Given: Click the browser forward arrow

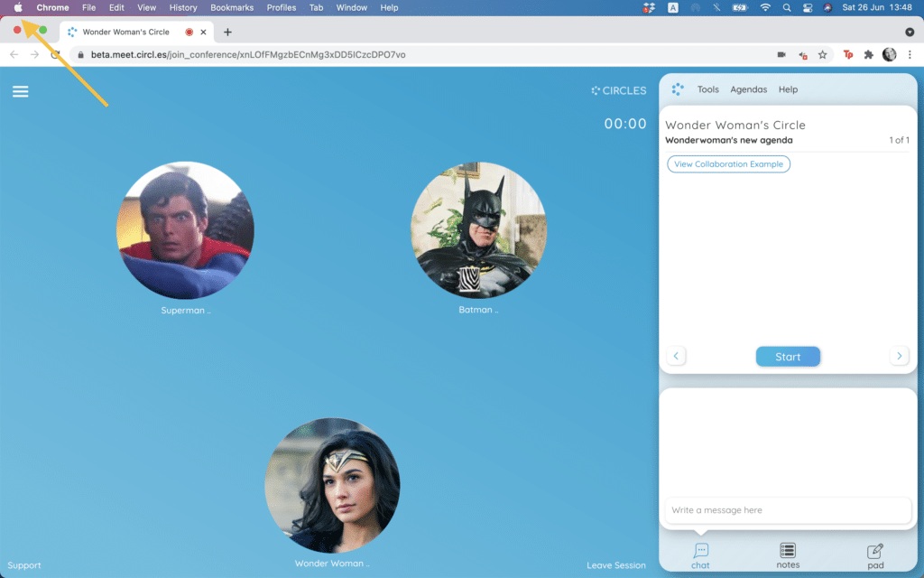Looking at the screenshot, I should point(35,55).
